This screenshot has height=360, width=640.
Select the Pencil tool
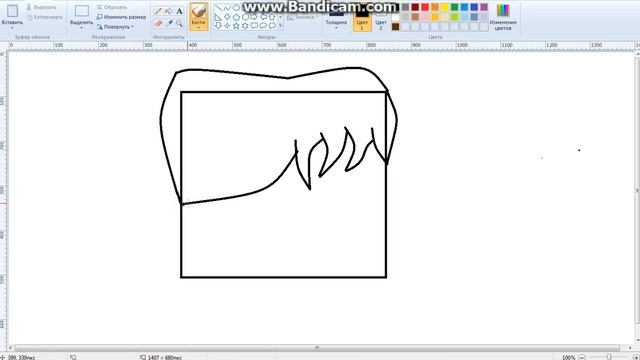click(x=158, y=11)
